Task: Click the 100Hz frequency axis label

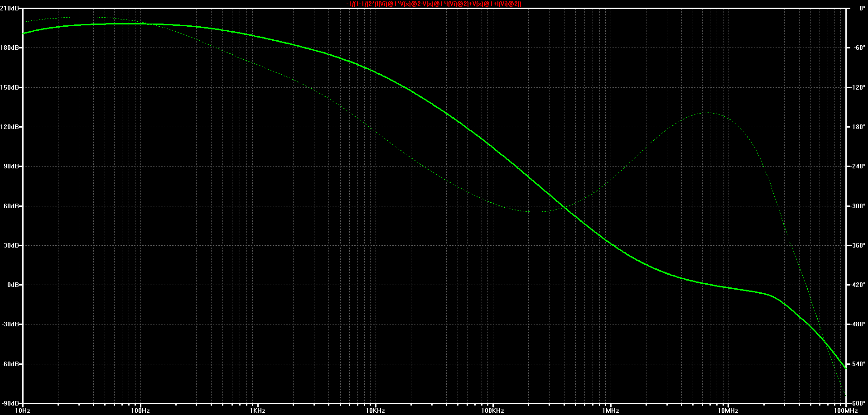Action: tap(140, 410)
